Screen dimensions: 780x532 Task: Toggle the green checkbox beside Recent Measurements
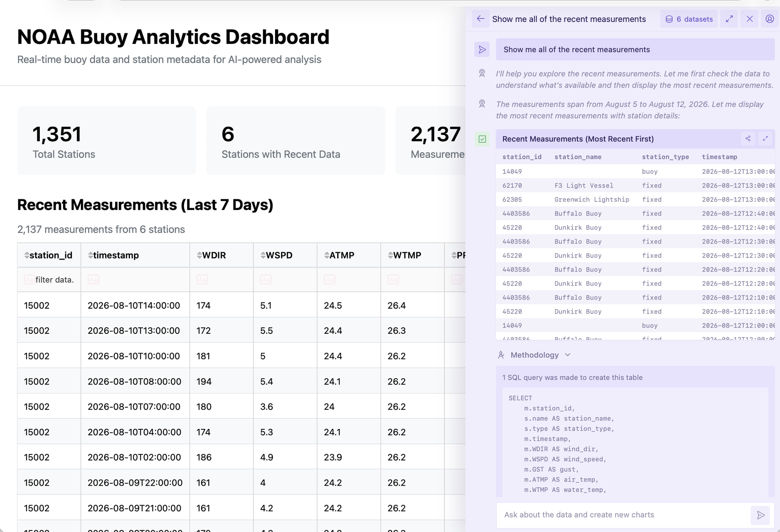click(482, 139)
